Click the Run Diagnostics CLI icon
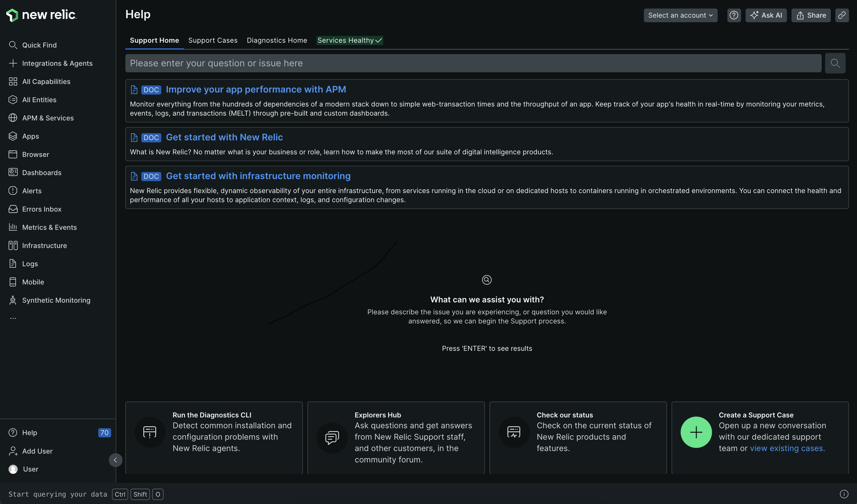857x504 pixels. point(150,432)
